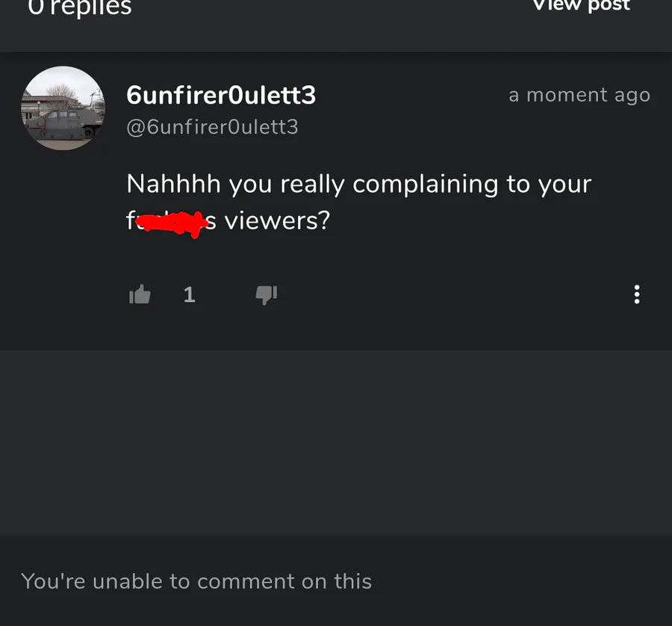The width and height of the screenshot is (672, 626).
Task: Click the red scribbled-out word
Action: tap(172, 223)
